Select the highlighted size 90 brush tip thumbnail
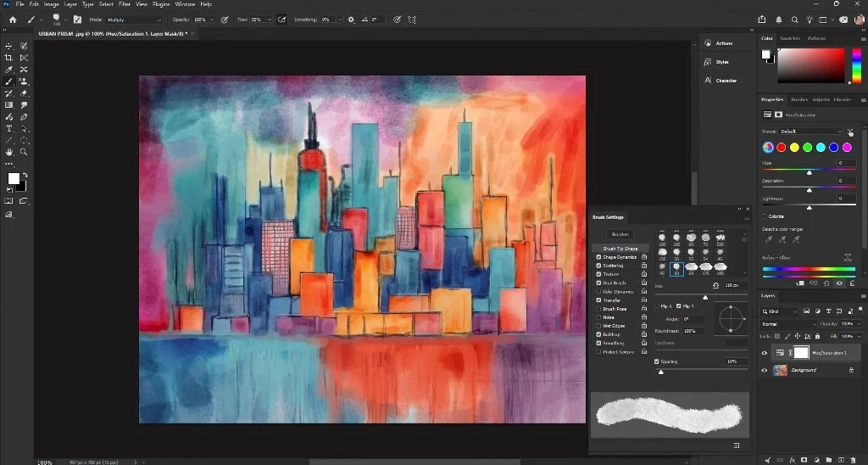868x465 pixels. [676, 269]
